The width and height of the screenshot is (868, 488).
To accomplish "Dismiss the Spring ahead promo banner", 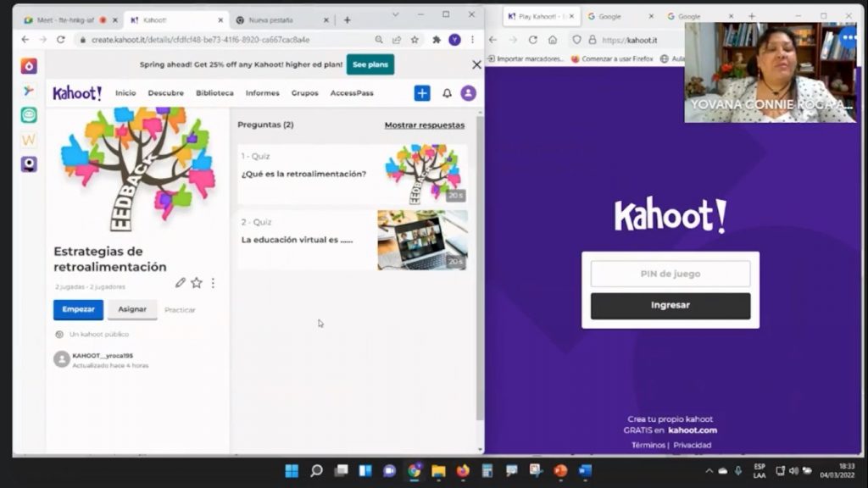I will [476, 64].
